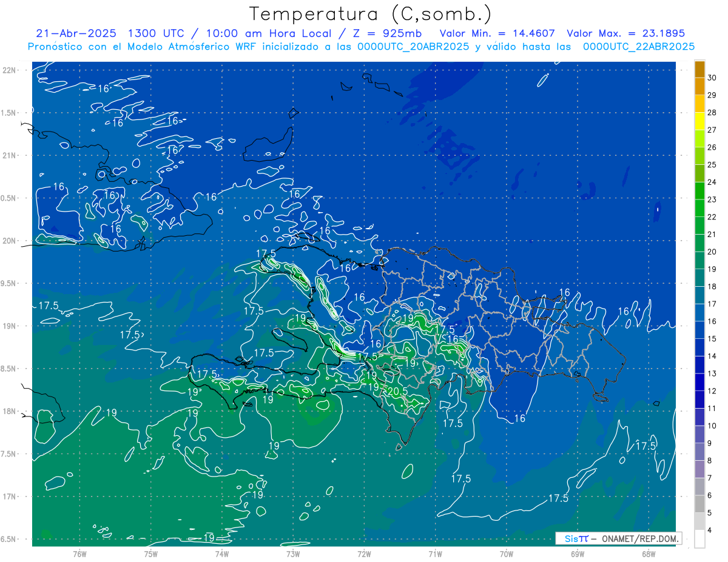The height and width of the screenshot is (562, 728).
Task: Pick the orange swatch between 29 and 30
Action: (x=699, y=87)
